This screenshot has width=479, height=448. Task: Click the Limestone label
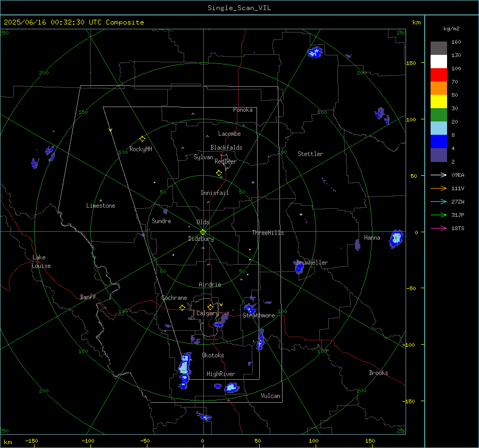[101, 206]
